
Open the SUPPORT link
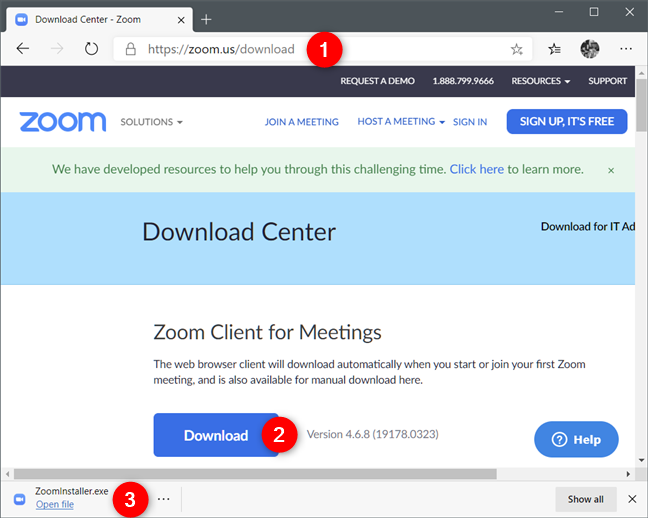coord(608,81)
